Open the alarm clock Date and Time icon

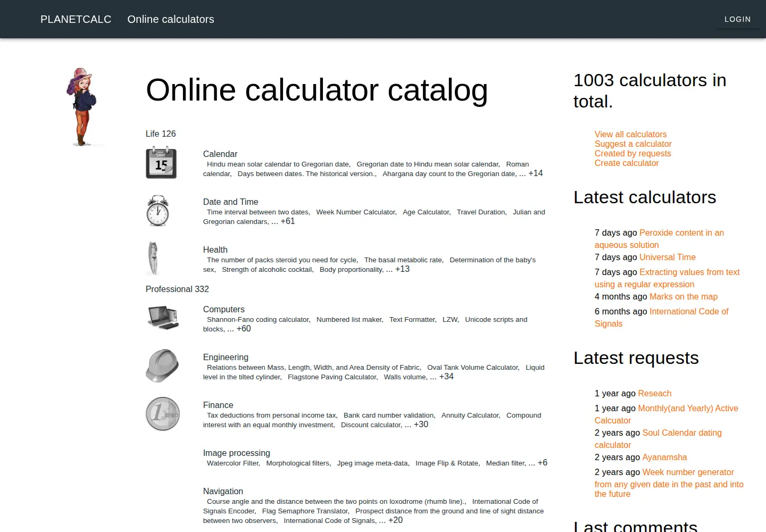pyautogui.click(x=157, y=211)
